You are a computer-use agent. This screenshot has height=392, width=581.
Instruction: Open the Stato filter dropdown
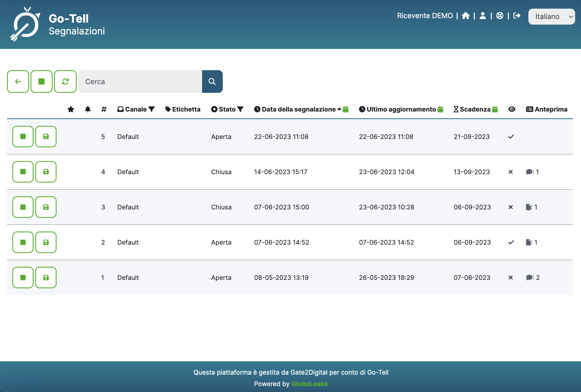coord(240,109)
